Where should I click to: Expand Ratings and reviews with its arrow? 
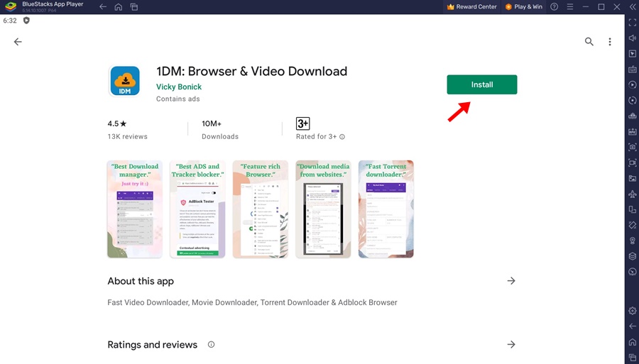pyautogui.click(x=511, y=344)
